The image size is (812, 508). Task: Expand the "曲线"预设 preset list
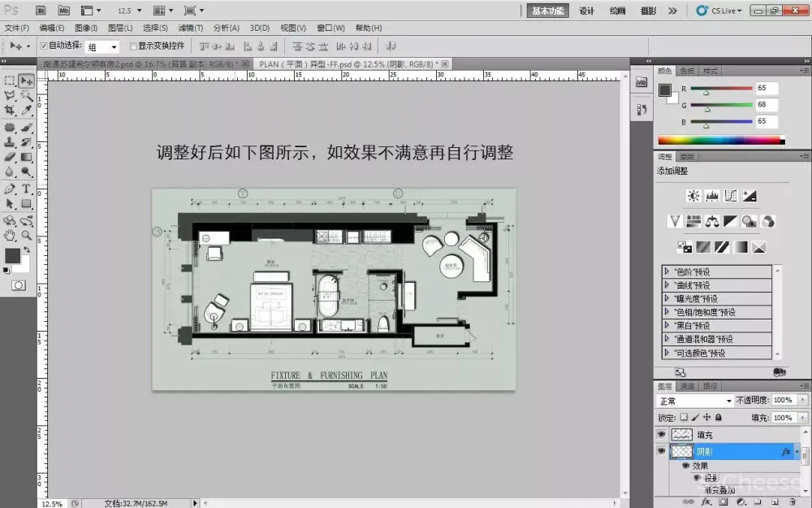667,285
